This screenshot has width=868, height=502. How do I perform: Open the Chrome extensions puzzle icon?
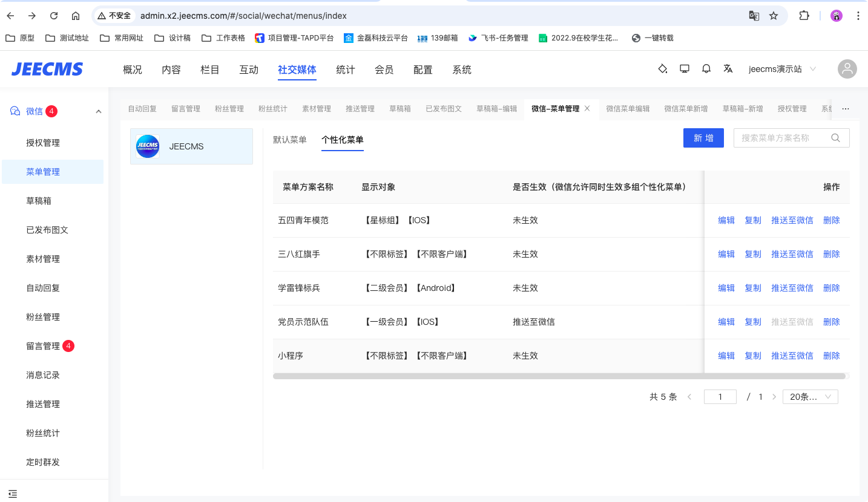coord(804,16)
